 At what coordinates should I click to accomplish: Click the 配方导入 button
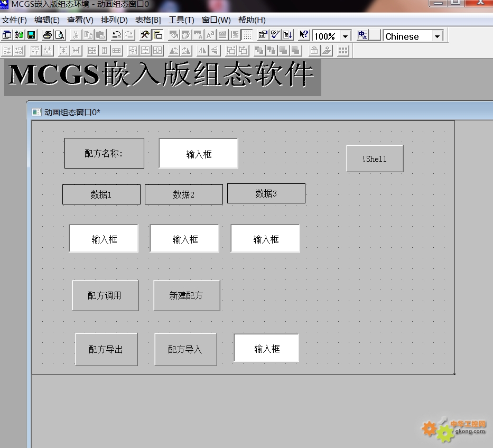point(186,349)
